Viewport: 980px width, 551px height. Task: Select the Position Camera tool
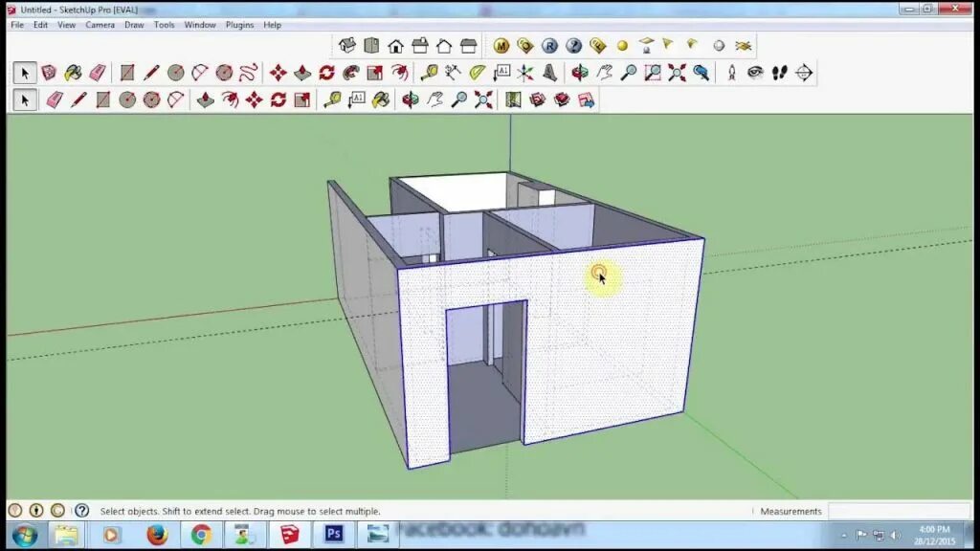pyautogui.click(x=731, y=73)
